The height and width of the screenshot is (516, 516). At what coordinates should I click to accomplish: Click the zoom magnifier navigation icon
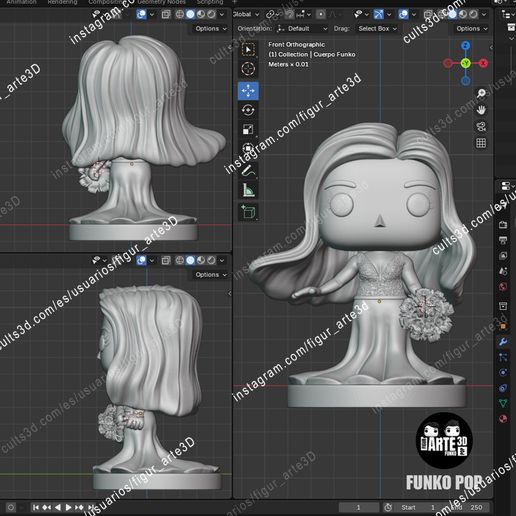(x=481, y=93)
